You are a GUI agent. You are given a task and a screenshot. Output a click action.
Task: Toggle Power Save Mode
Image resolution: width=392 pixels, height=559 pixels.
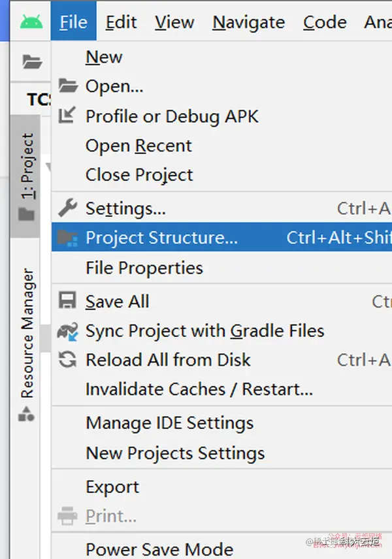[x=159, y=549]
